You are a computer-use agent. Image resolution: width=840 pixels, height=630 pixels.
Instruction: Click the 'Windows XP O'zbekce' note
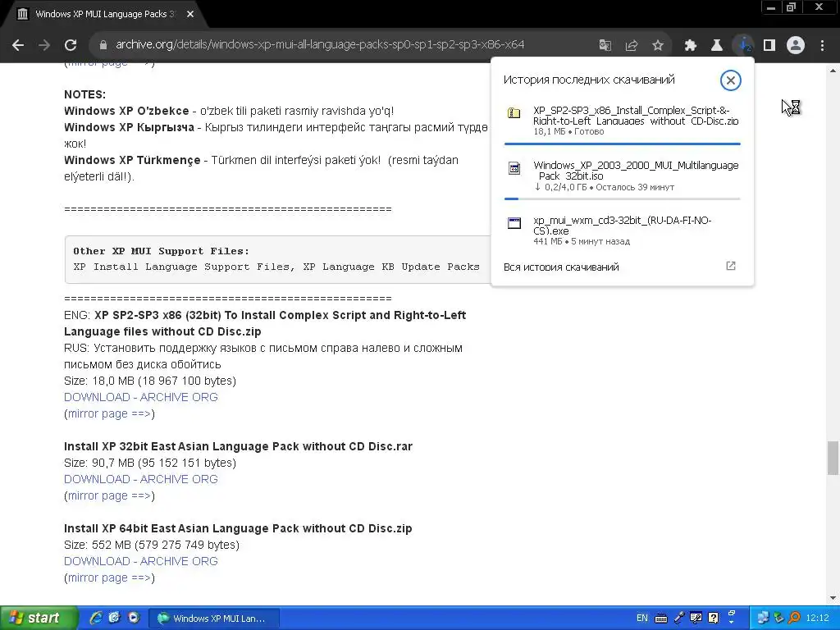[x=229, y=111]
